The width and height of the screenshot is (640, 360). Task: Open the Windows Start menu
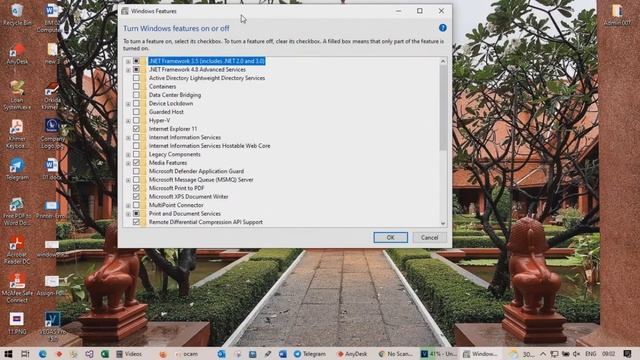tap(8, 354)
